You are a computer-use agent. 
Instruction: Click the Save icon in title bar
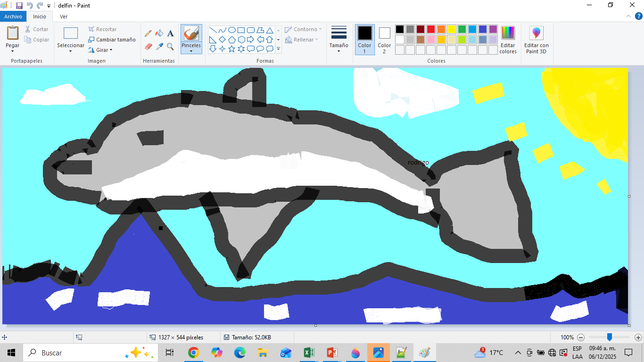pyautogui.click(x=19, y=6)
